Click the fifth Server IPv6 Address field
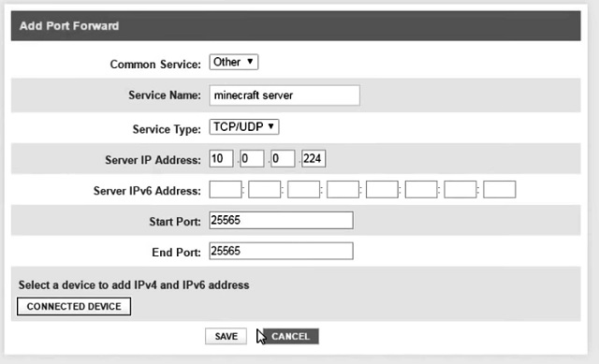This screenshot has width=599, height=364. [382, 189]
